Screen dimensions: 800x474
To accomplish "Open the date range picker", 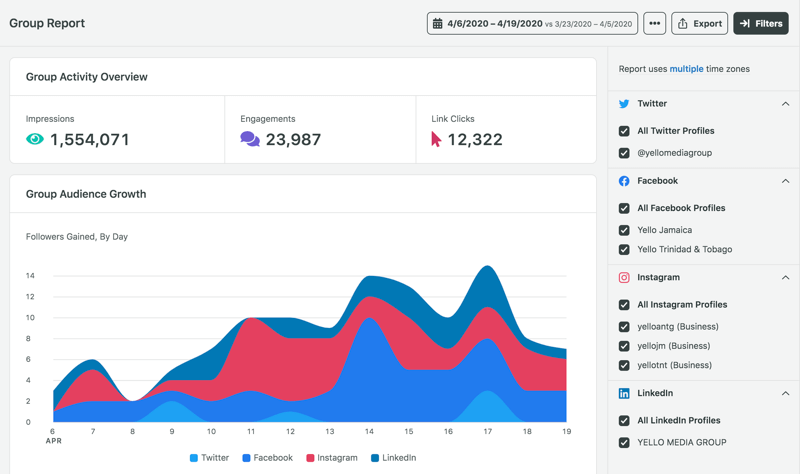I will (x=532, y=23).
